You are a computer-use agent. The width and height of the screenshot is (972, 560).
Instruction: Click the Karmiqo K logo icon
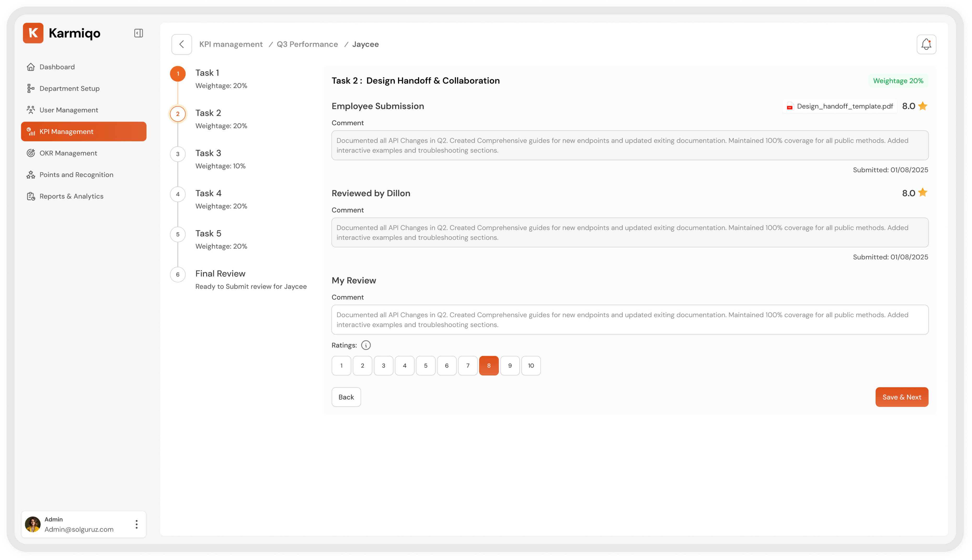coord(33,33)
